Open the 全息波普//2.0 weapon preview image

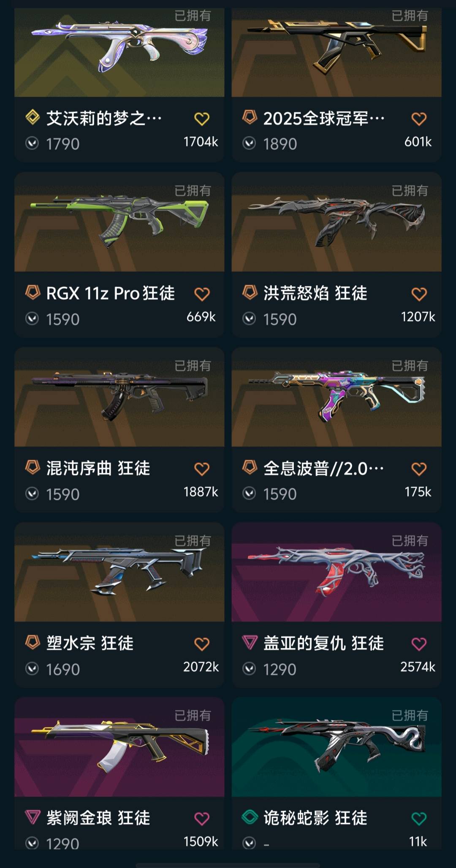pos(337,397)
